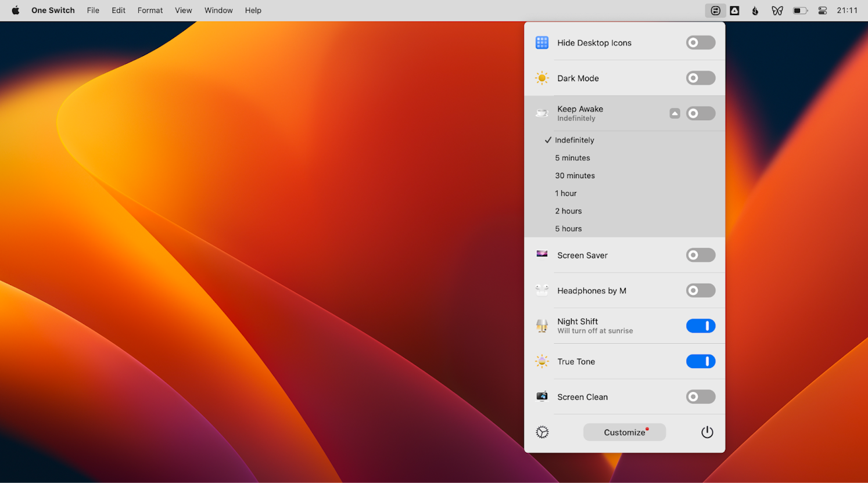The height and width of the screenshot is (483, 868).
Task: Open the butterfly menu bar icon
Action: 777,10
